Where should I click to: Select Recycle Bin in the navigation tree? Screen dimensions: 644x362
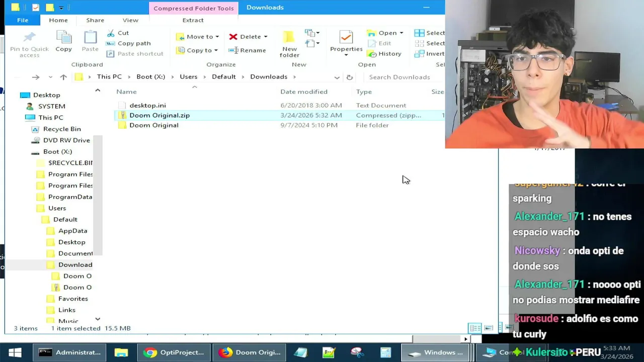coord(62,129)
